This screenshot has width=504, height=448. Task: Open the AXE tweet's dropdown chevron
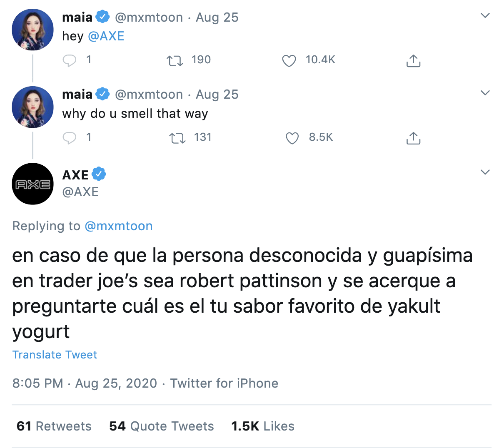(485, 172)
